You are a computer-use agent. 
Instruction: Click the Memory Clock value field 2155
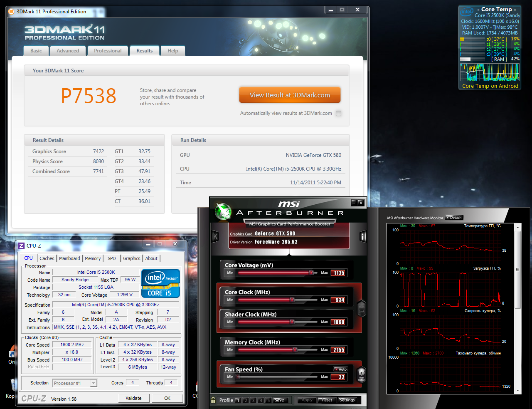(x=338, y=350)
